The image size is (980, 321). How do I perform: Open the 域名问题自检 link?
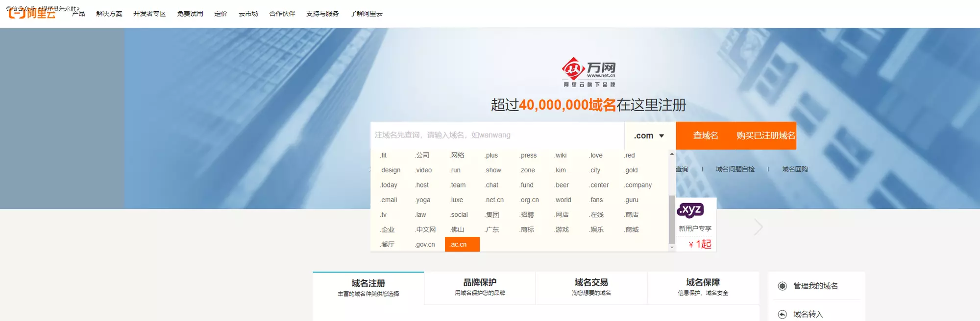click(735, 169)
